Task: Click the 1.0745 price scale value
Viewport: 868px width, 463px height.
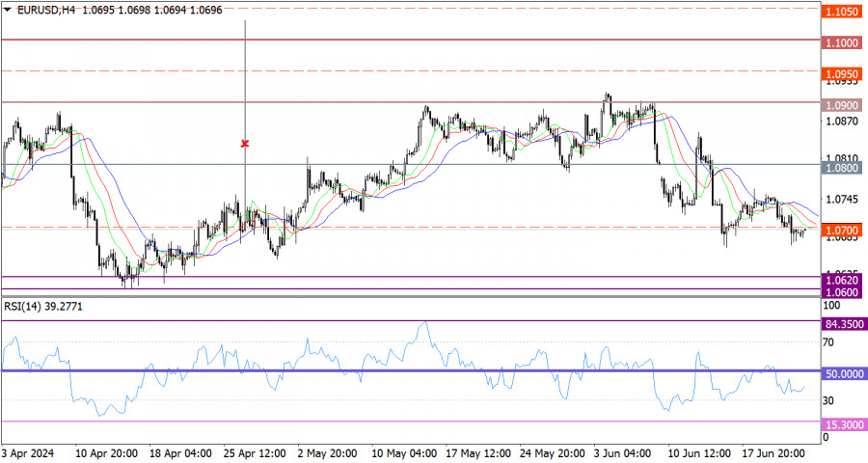Action: point(841,199)
